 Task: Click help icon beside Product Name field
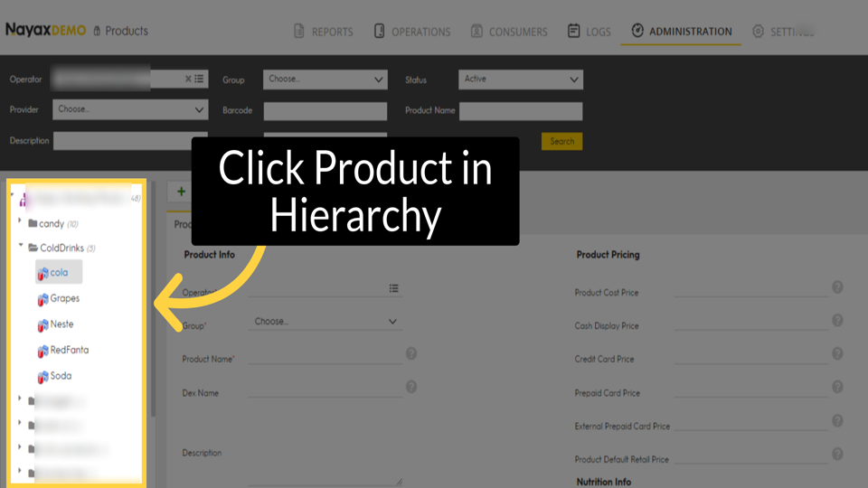tap(411, 353)
